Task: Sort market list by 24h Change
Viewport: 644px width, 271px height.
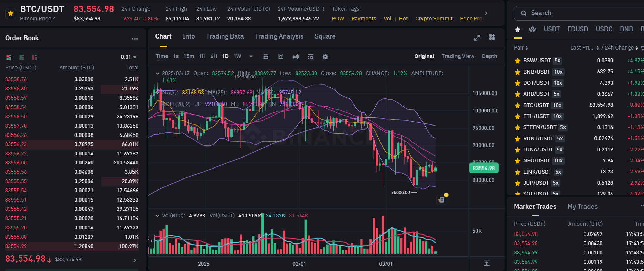Action: [x=621, y=48]
